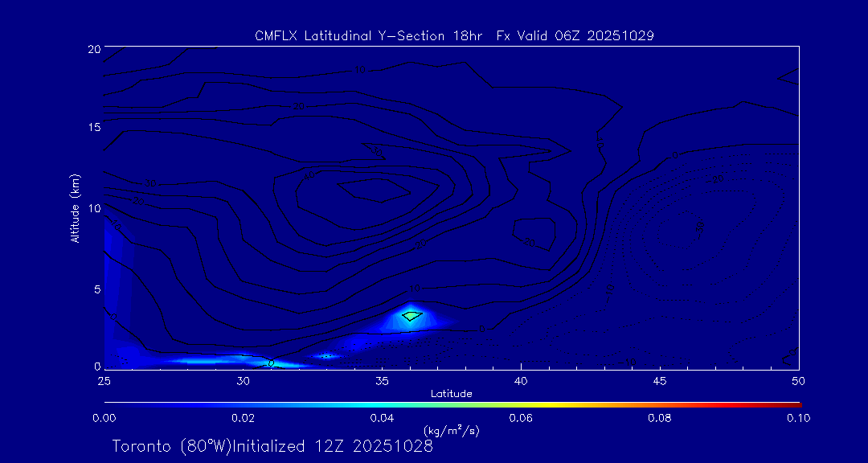Click the yellow section of the colorbar
The height and width of the screenshot is (463, 868).
click(548, 405)
